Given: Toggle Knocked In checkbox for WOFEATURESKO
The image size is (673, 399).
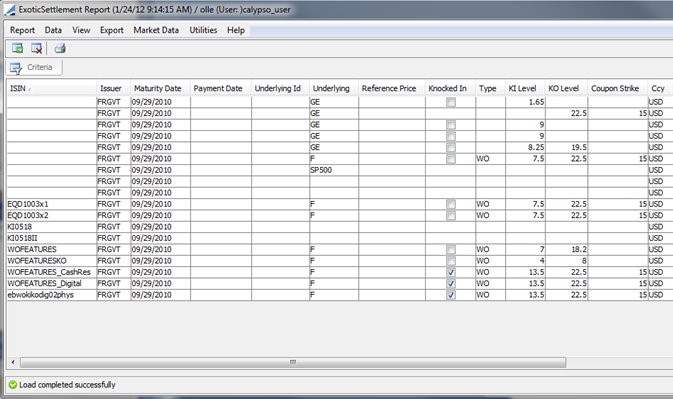Looking at the screenshot, I should click(451, 261).
